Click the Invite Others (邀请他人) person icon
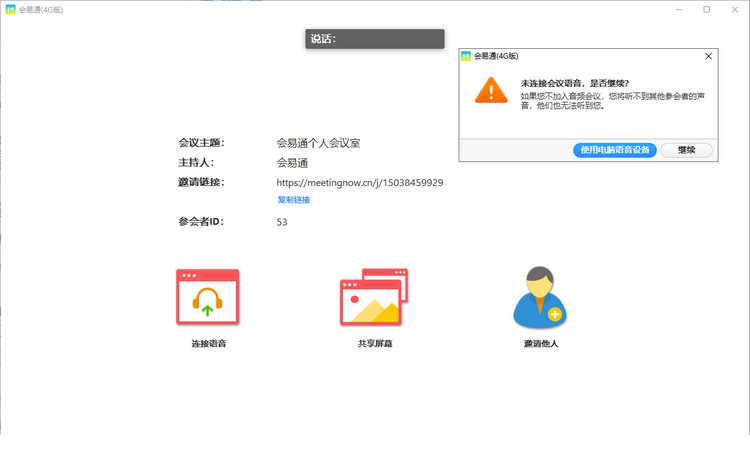 [x=540, y=297]
